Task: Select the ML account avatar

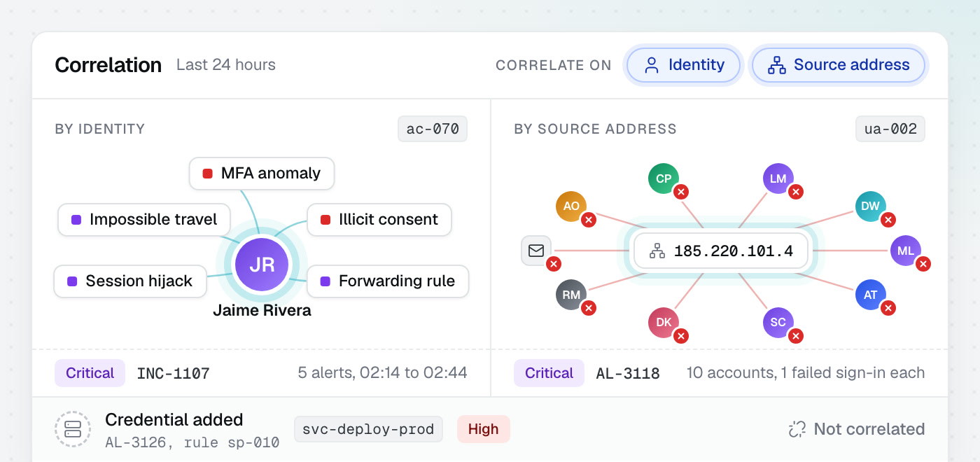Action: (905, 251)
